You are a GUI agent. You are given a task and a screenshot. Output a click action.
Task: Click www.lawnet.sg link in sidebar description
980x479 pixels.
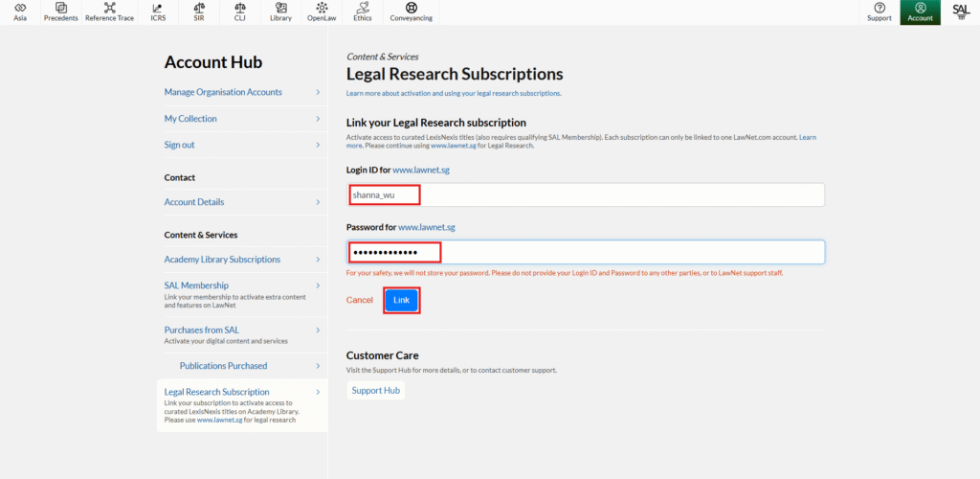[219, 421]
